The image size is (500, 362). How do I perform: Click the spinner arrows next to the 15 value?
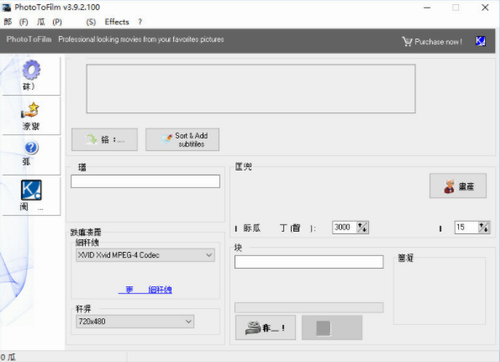484,227
